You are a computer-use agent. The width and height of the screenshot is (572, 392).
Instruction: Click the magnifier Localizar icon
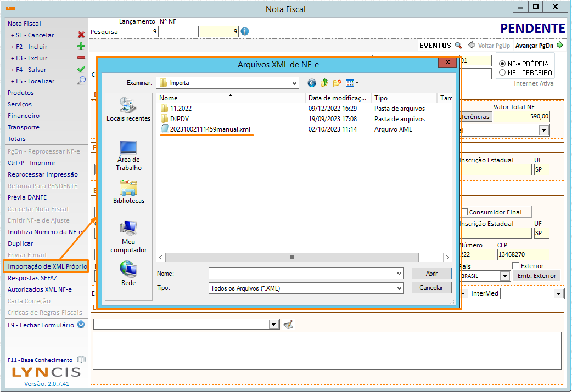point(81,81)
